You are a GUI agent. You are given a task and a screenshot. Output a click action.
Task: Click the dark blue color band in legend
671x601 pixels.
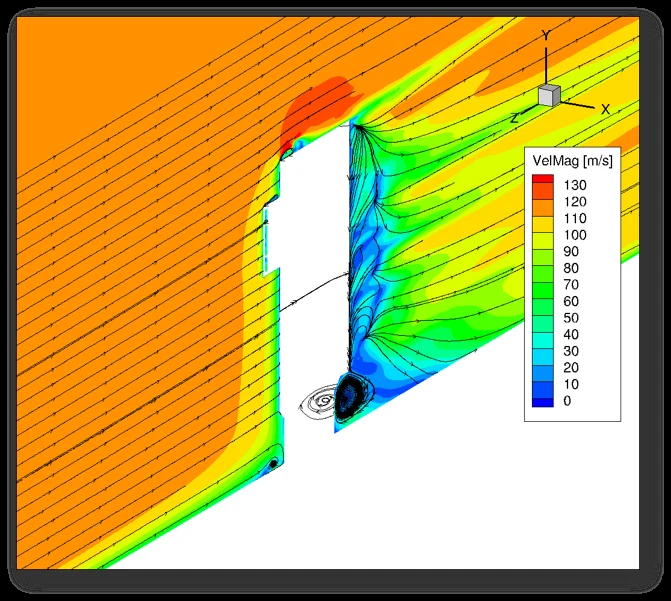(x=543, y=402)
